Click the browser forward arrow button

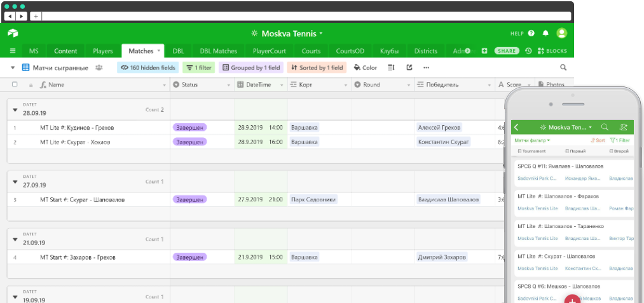pos(21,17)
